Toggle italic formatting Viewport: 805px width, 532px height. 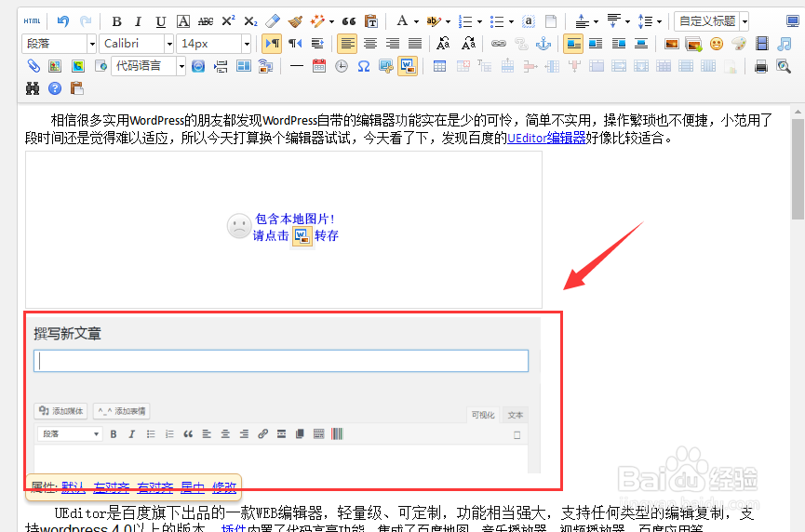pyautogui.click(x=138, y=21)
